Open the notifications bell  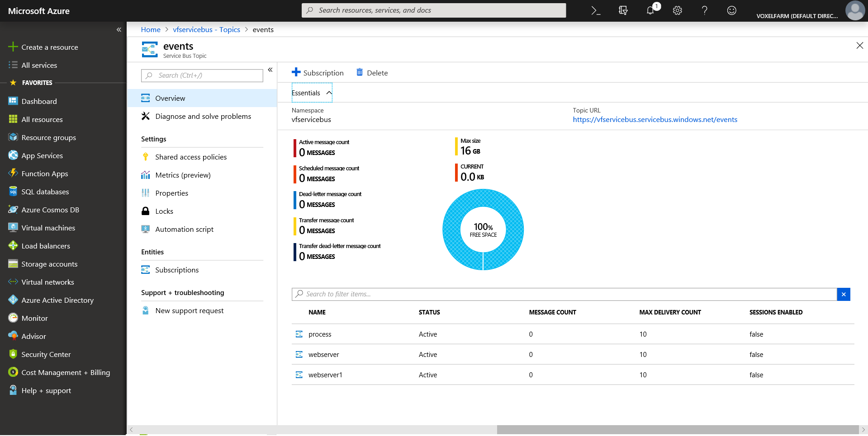coord(650,10)
